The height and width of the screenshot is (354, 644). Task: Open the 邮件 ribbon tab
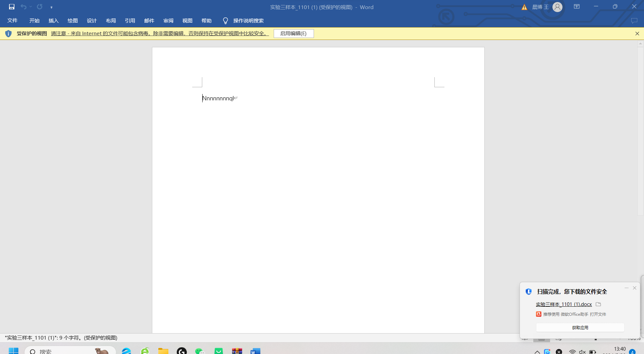point(149,20)
